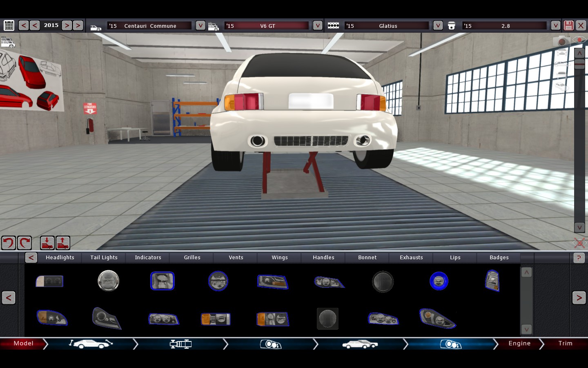Switch to the Tail Lights tab

tap(104, 258)
